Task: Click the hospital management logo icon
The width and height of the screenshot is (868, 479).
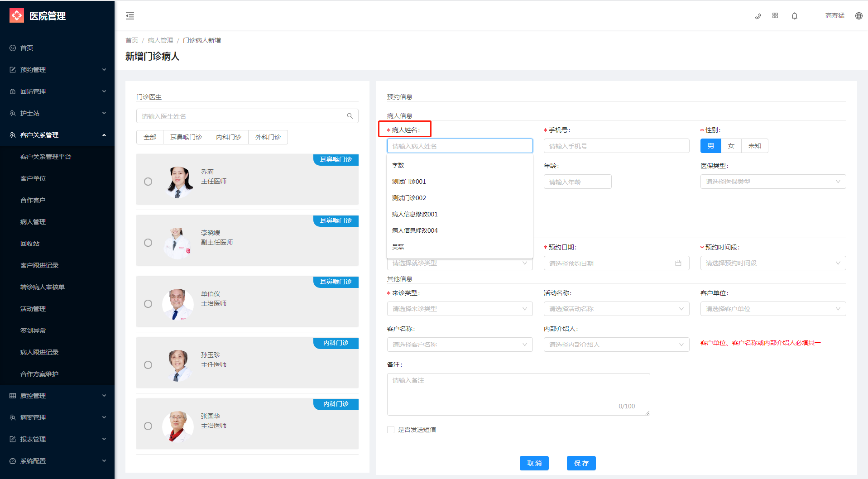Action: point(17,15)
